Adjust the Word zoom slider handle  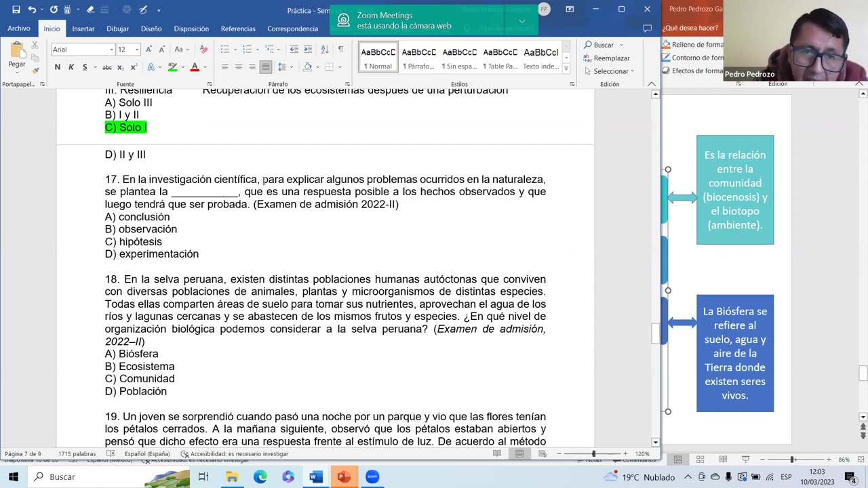click(x=593, y=453)
